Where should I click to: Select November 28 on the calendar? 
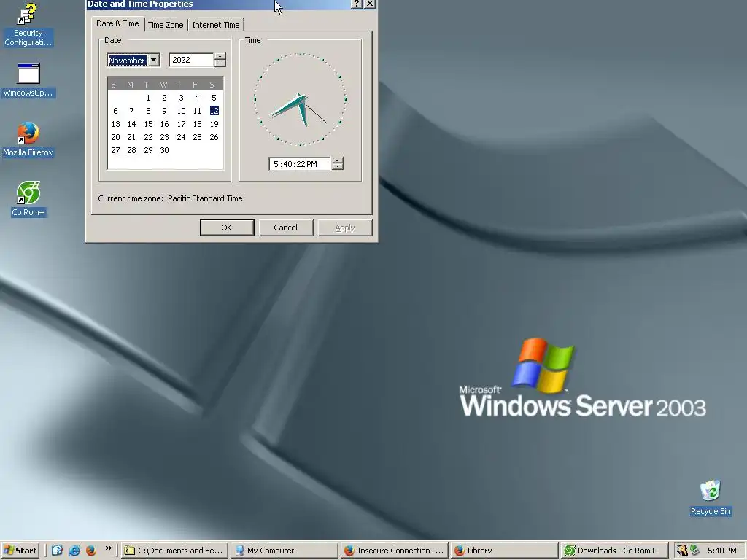[x=131, y=150]
